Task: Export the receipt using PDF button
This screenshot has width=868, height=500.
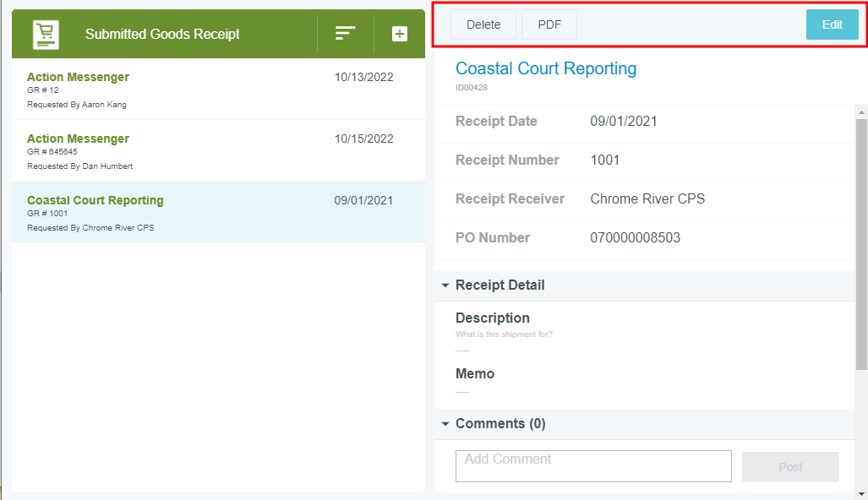Action: (549, 24)
